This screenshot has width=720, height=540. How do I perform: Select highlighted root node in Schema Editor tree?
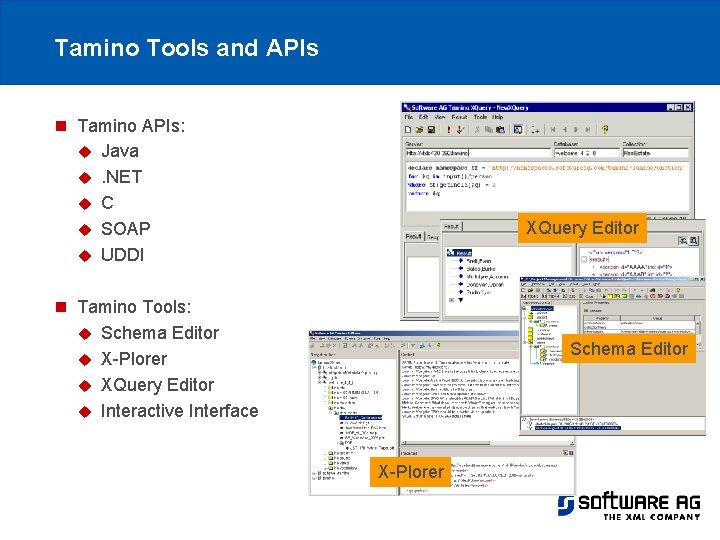[x=542, y=309]
